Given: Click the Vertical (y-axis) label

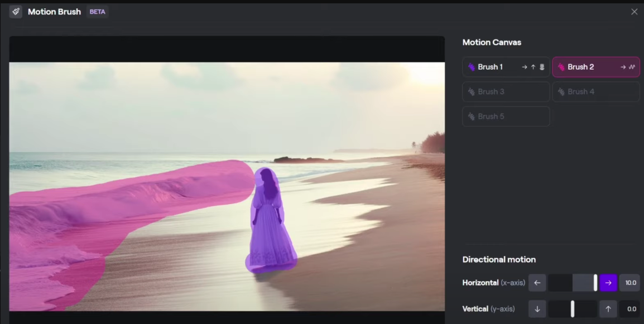Looking at the screenshot, I should tap(488, 309).
